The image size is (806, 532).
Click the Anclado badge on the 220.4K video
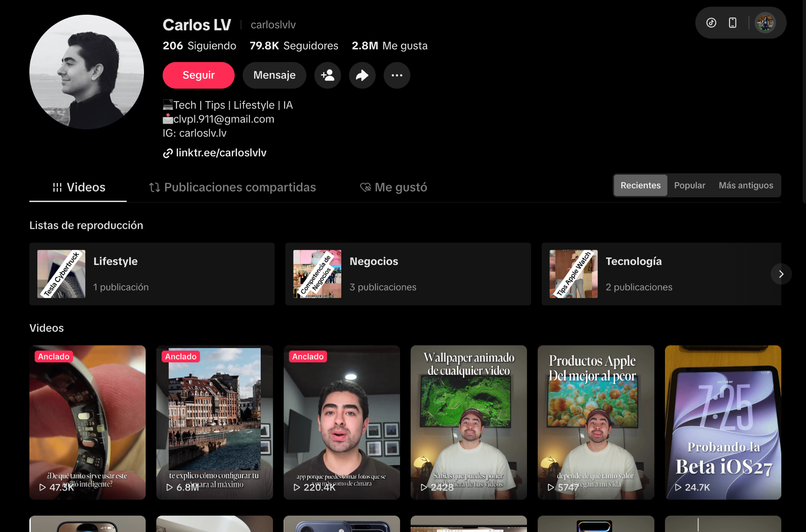click(x=308, y=356)
